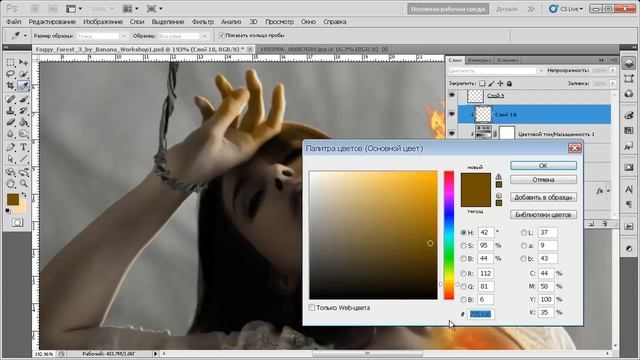Click the lock all icon in Layers
The height and width of the screenshot is (360, 640).
(x=509, y=83)
